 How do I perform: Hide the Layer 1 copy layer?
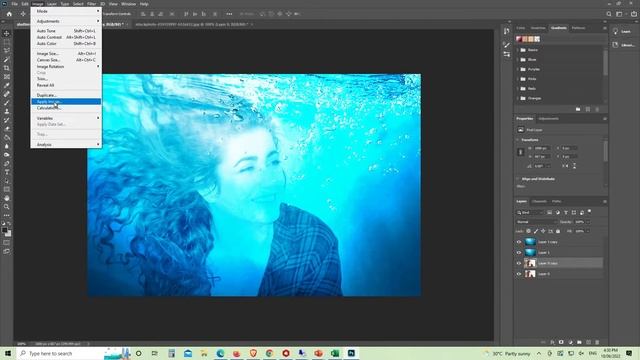tap(519, 242)
